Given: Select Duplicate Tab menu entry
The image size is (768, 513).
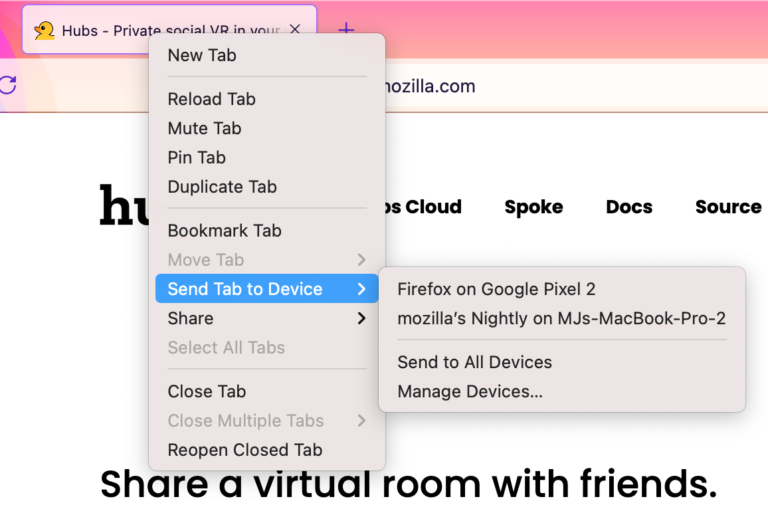Looking at the screenshot, I should [222, 186].
